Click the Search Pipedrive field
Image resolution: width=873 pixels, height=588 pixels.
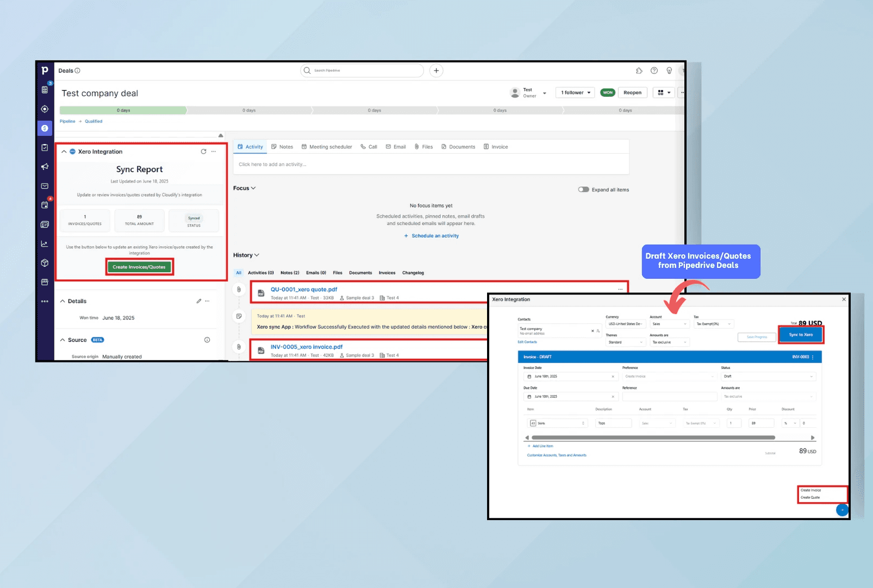pos(362,71)
